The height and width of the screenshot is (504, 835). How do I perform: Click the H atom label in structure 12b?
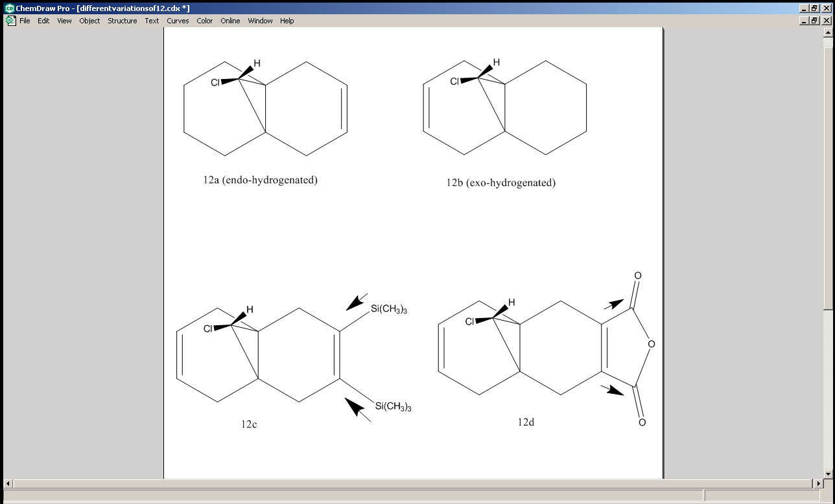(x=497, y=62)
